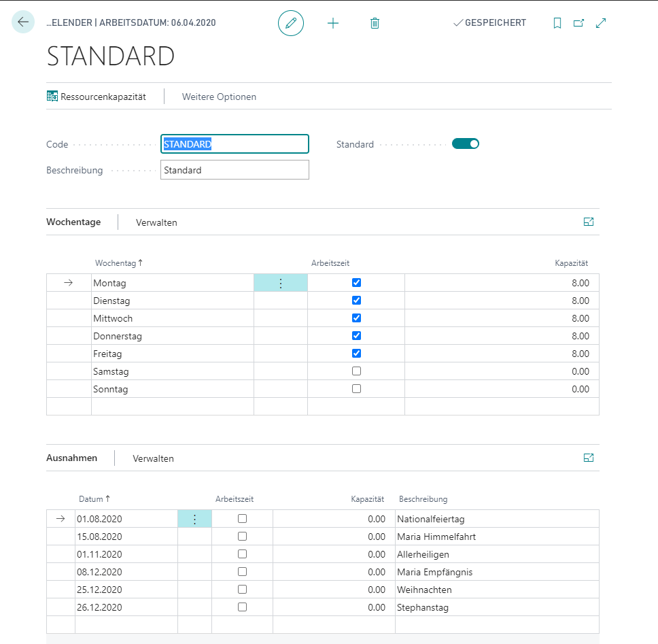658x644 pixels.
Task: Click the pencil edit icon
Action: [291, 22]
